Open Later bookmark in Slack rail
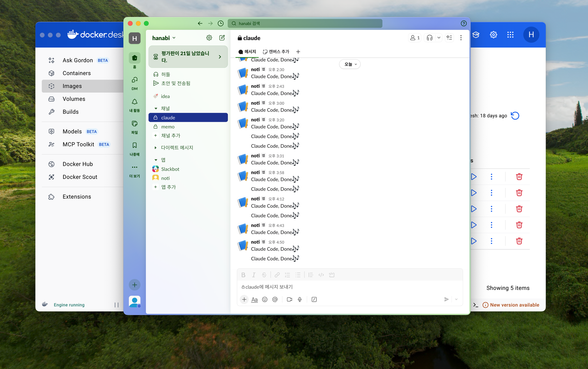The image size is (588, 369). [x=134, y=149]
